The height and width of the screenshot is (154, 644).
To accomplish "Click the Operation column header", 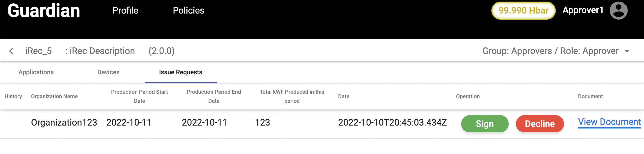I will 468,96.
